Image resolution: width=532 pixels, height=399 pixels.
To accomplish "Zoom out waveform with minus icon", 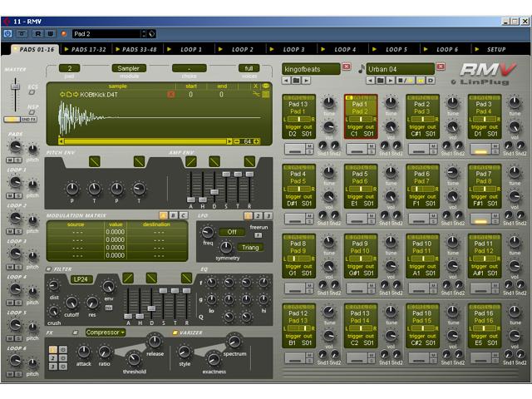I will pyautogui.click(x=237, y=141).
